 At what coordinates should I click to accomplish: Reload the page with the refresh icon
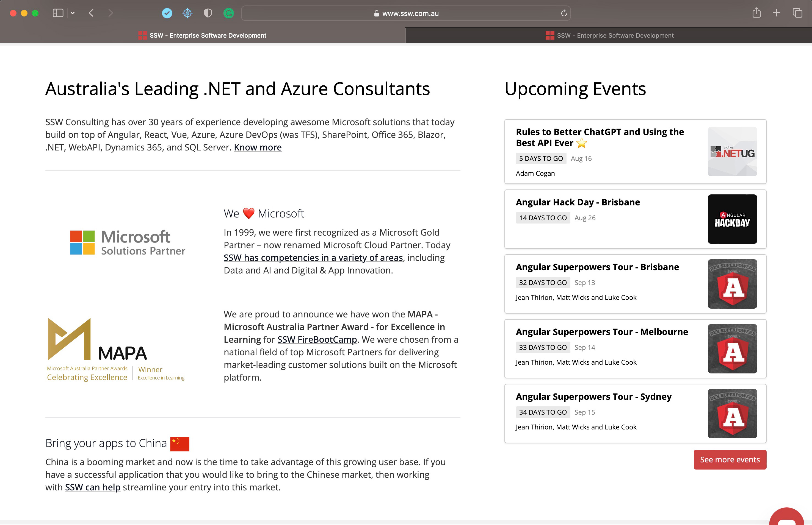tap(564, 13)
